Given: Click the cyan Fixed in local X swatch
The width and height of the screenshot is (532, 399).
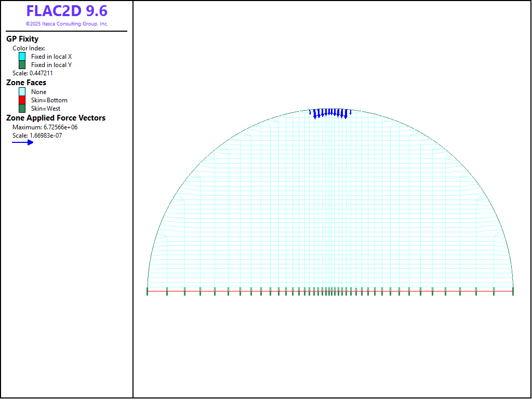Looking at the screenshot, I should [22, 56].
